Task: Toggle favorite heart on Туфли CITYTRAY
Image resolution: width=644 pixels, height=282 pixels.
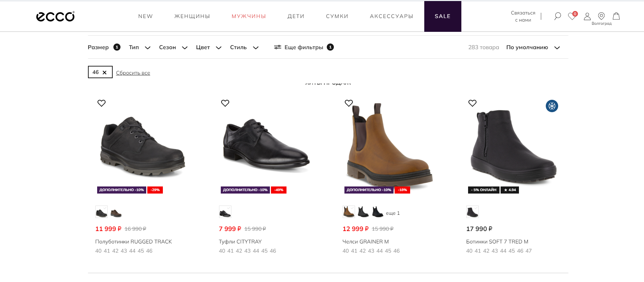Action: point(225,103)
